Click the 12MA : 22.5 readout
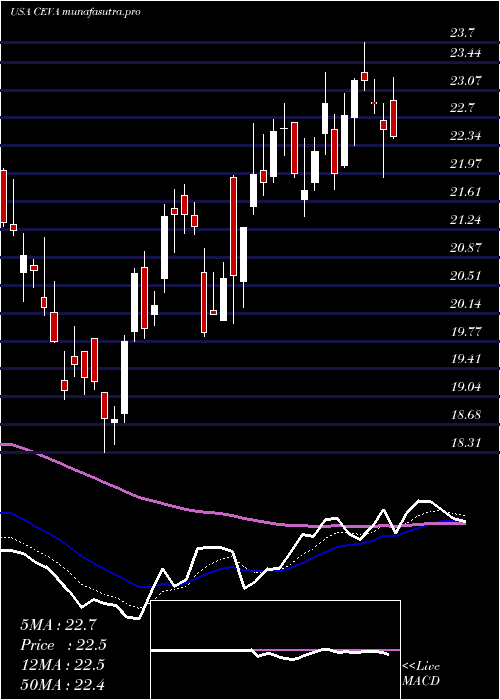 point(62,665)
